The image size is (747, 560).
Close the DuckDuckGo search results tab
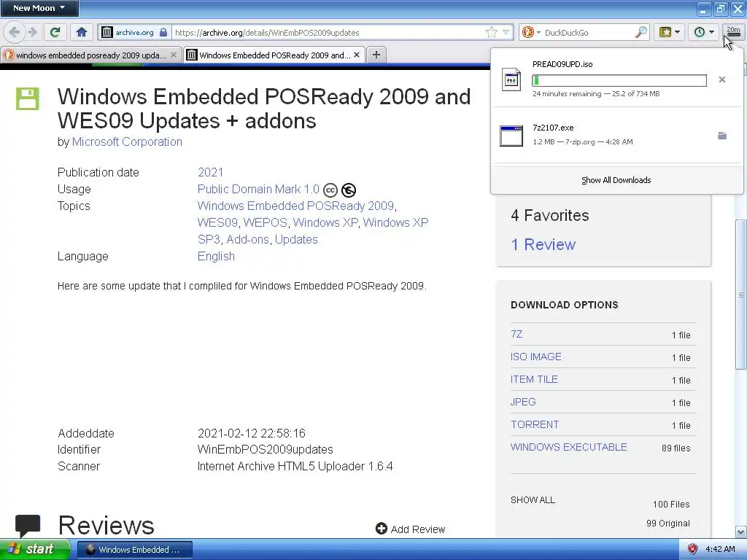[x=174, y=55]
